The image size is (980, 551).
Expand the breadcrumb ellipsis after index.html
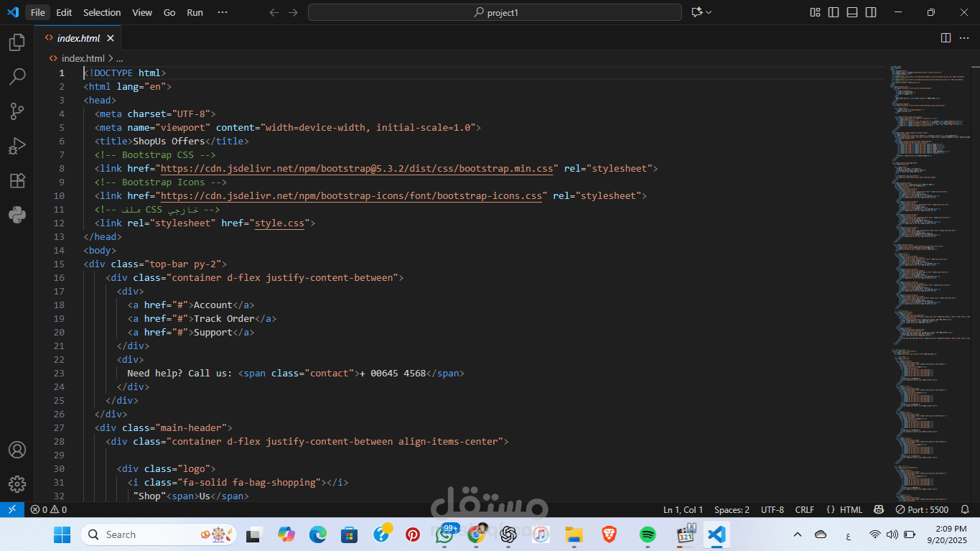tap(119, 58)
